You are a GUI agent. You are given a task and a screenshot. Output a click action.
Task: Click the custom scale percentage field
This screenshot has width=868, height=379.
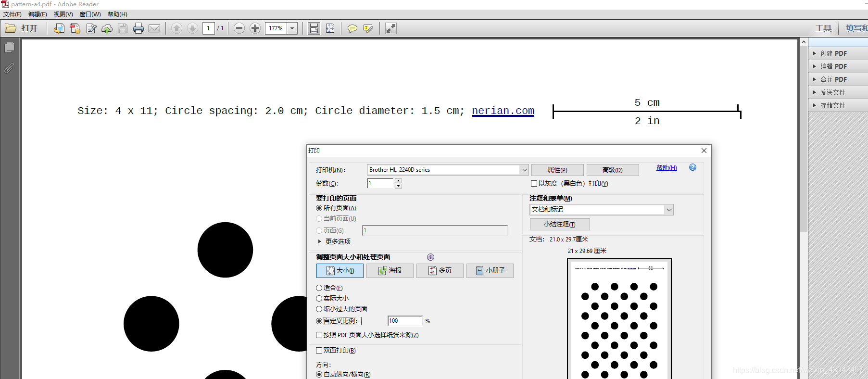tap(405, 321)
